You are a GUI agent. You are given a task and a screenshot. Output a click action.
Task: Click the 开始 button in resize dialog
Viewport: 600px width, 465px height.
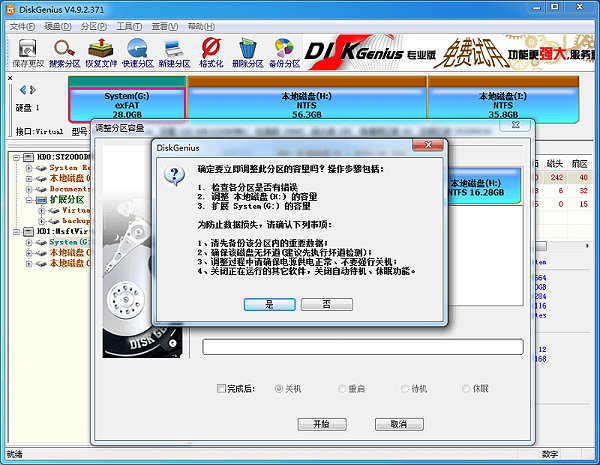(x=322, y=424)
